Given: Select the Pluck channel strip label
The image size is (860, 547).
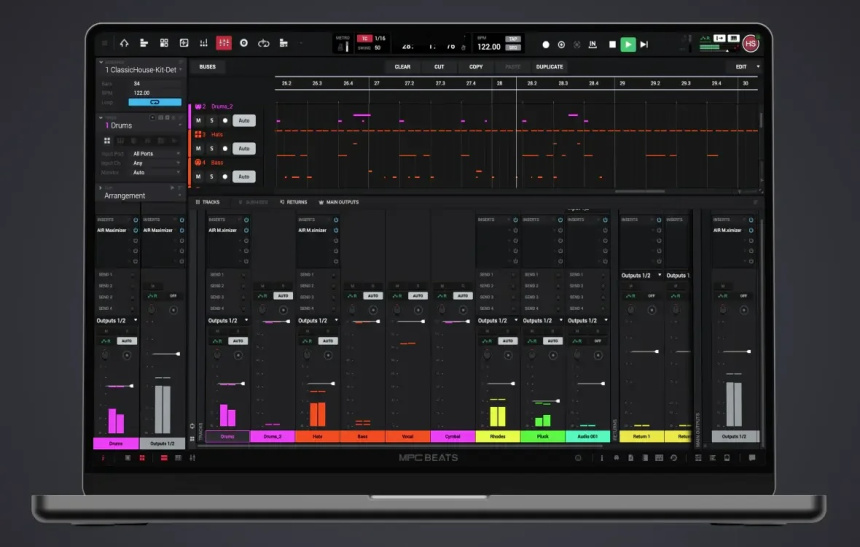Looking at the screenshot, I should tap(542, 437).
